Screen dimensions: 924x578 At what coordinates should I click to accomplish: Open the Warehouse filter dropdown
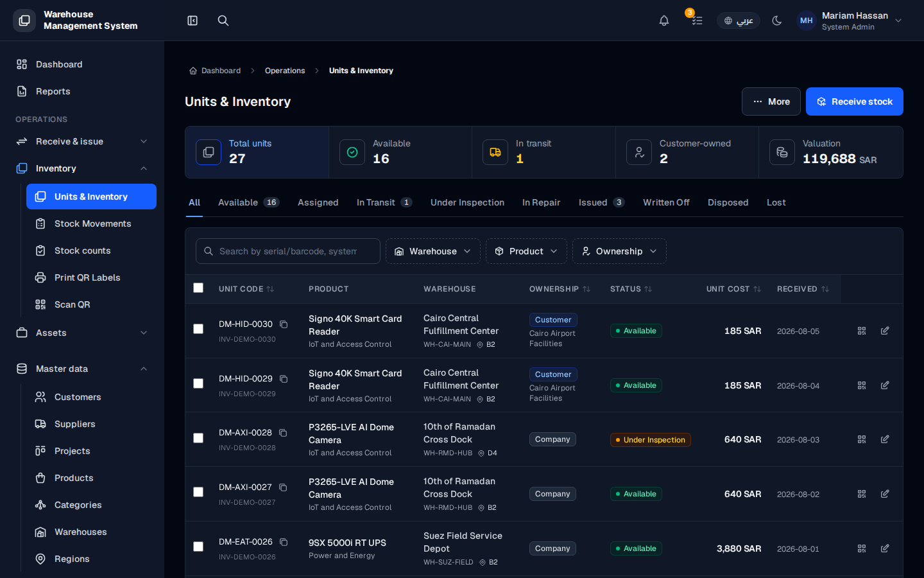(433, 251)
